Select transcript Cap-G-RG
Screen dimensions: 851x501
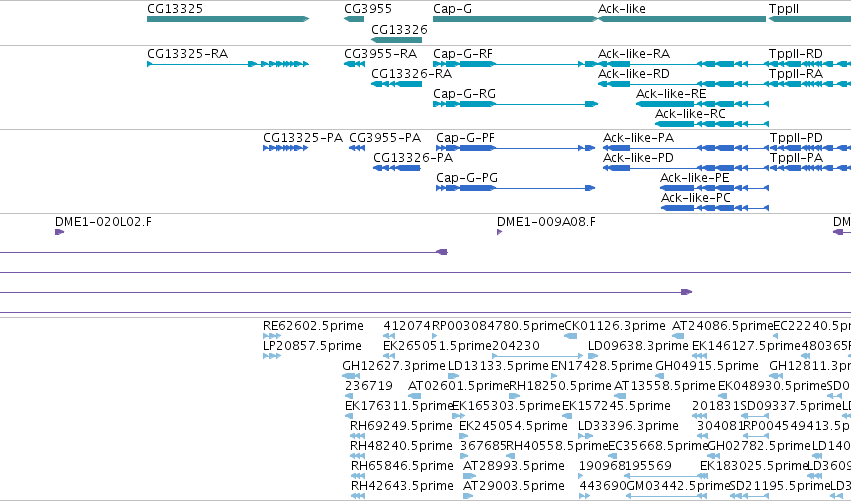(x=515, y=104)
